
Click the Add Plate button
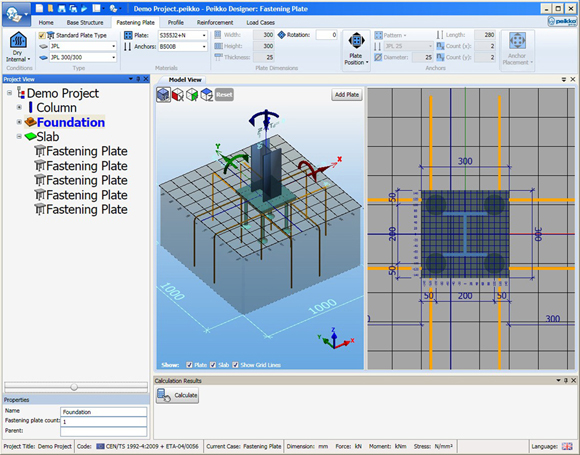coord(347,95)
